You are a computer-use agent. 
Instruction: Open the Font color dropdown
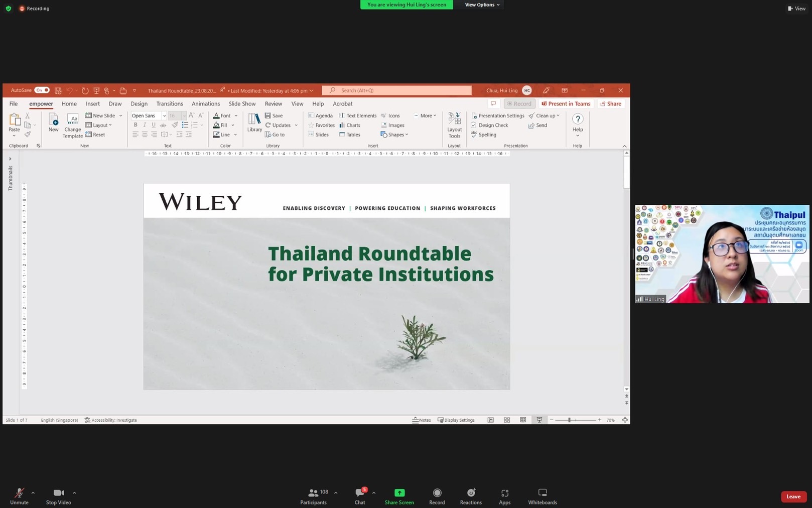pos(236,115)
